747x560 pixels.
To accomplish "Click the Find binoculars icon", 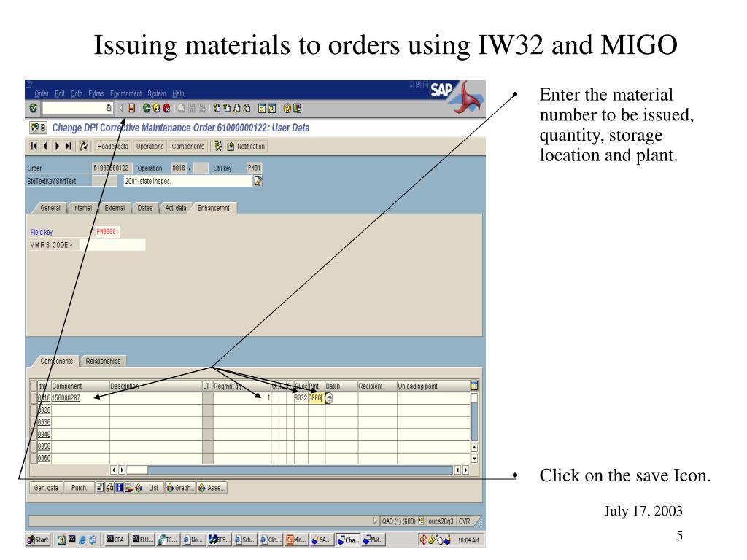I will coord(192,108).
